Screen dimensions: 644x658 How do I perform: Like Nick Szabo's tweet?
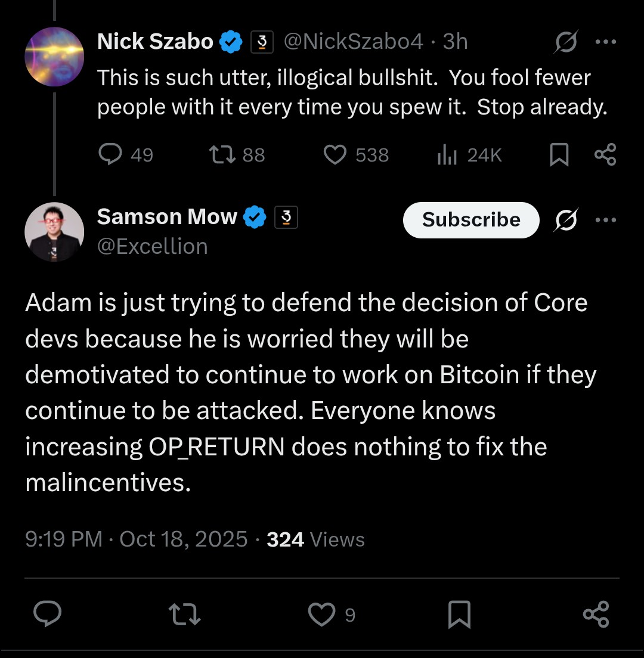335,155
